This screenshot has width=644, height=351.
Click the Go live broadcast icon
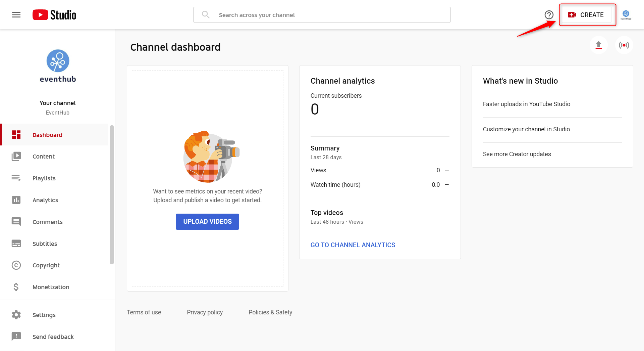tap(624, 45)
